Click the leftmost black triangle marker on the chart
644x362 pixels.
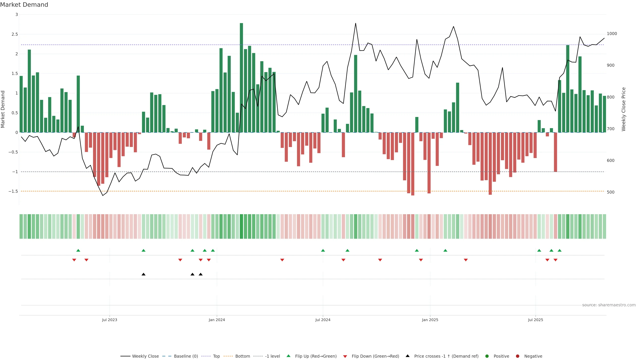(144, 274)
